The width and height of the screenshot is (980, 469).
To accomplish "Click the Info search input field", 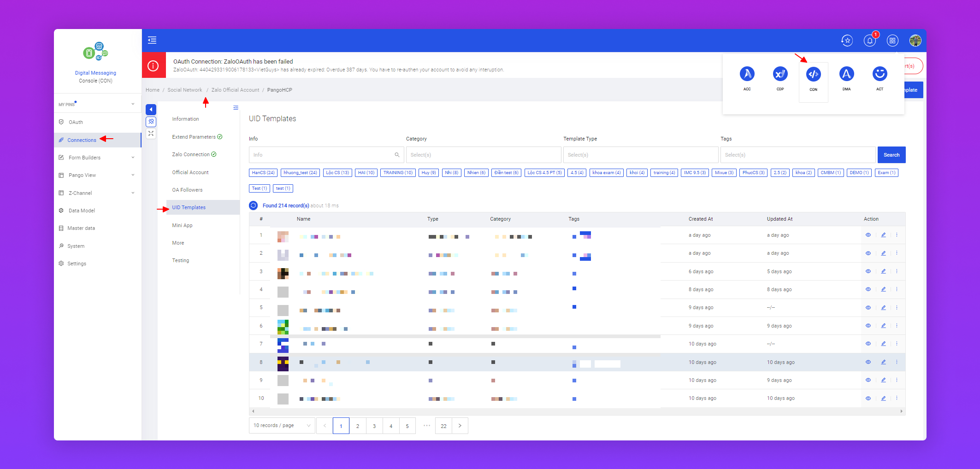I will (x=323, y=155).
